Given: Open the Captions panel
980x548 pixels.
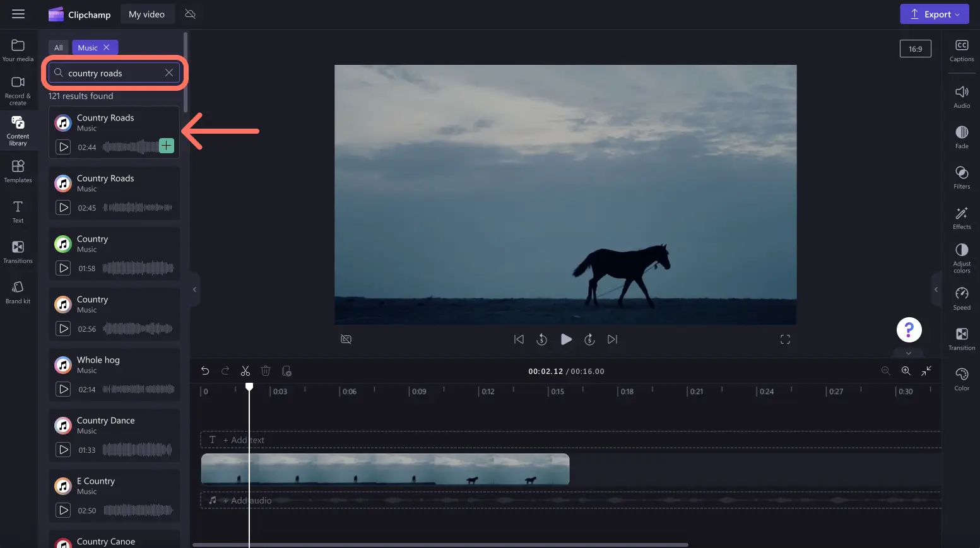Looking at the screenshot, I should click(962, 50).
